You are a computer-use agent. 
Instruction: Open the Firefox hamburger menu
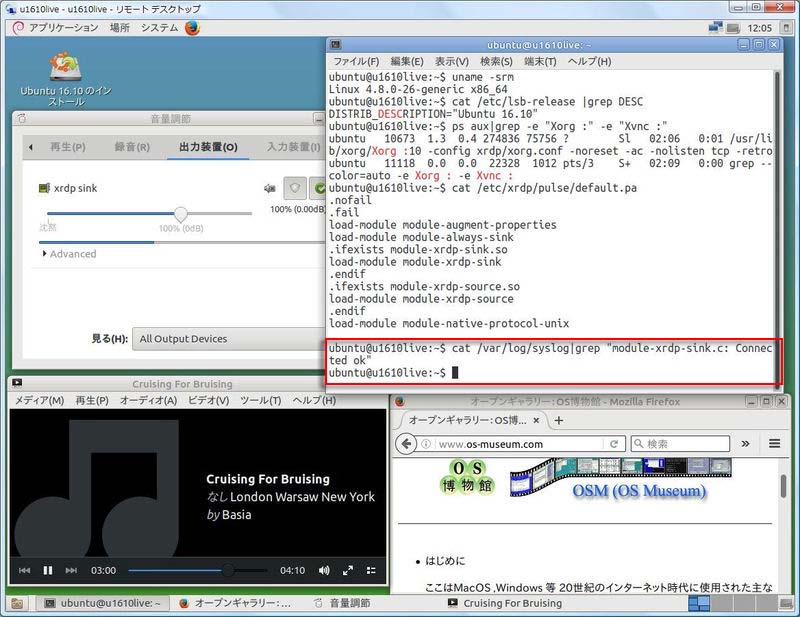774,443
